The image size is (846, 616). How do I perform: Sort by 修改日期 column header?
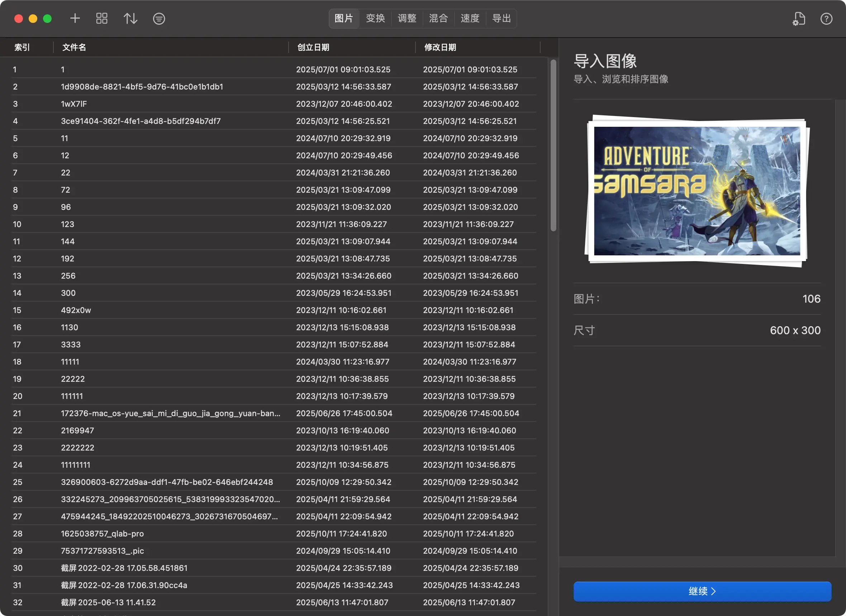(440, 47)
